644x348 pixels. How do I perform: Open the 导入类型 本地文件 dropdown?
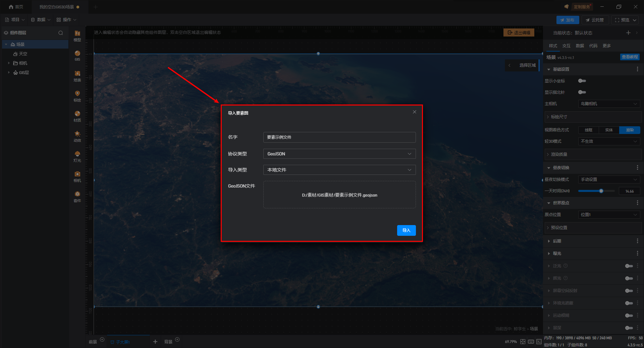pos(339,170)
